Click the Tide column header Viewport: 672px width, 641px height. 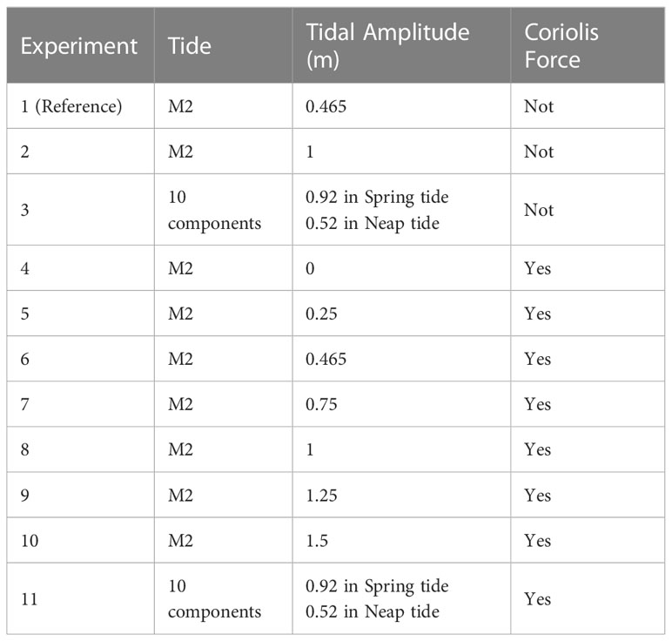pos(190,46)
